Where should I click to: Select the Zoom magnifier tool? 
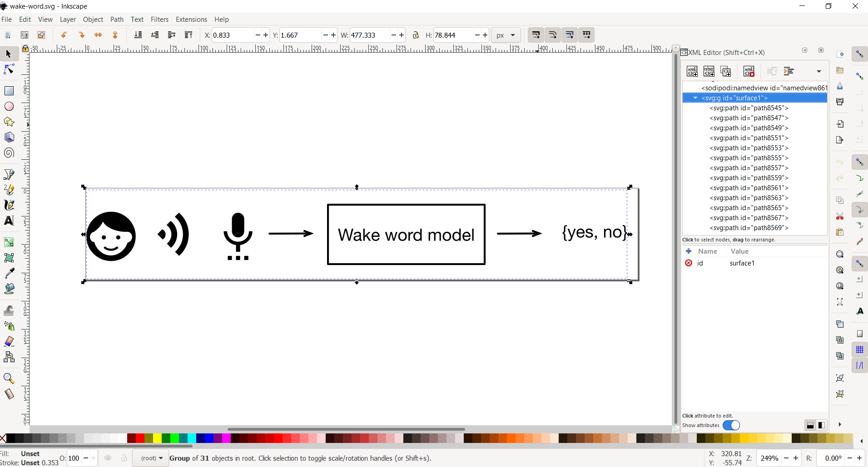[x=9, y=379]
